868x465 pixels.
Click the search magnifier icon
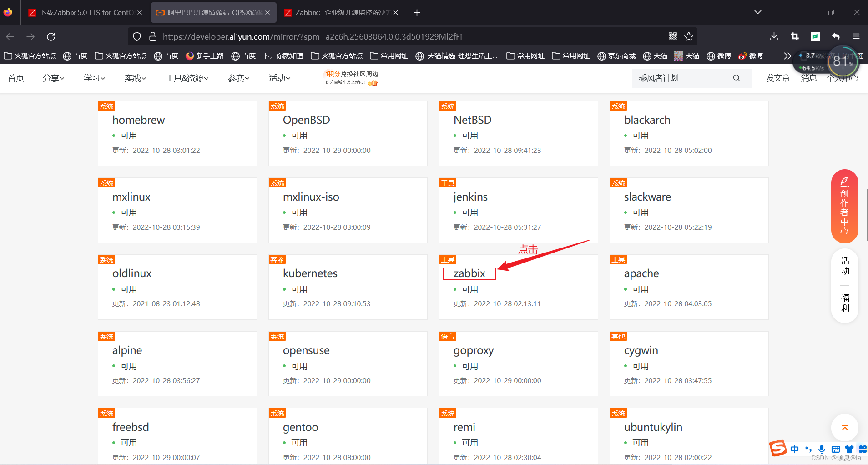tap(737, 78)
